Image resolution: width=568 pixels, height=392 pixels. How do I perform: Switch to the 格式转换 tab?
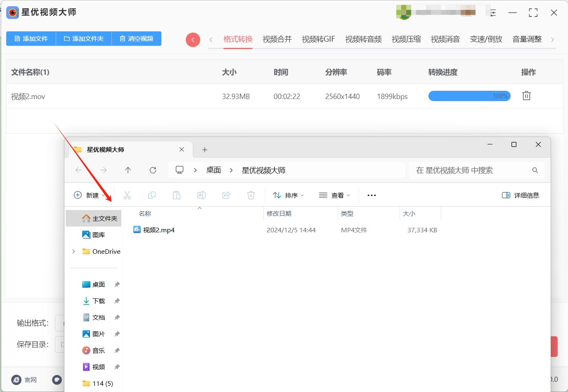[x=238, y=39]
